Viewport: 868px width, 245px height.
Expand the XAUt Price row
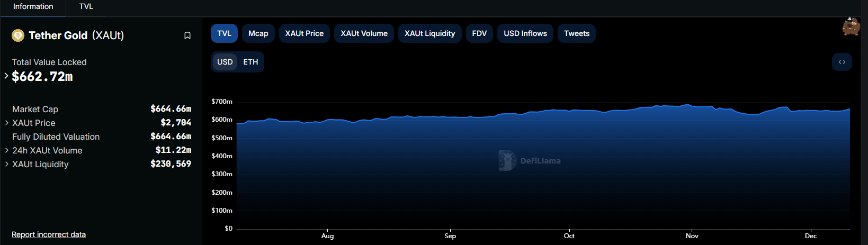coord(6,123)
